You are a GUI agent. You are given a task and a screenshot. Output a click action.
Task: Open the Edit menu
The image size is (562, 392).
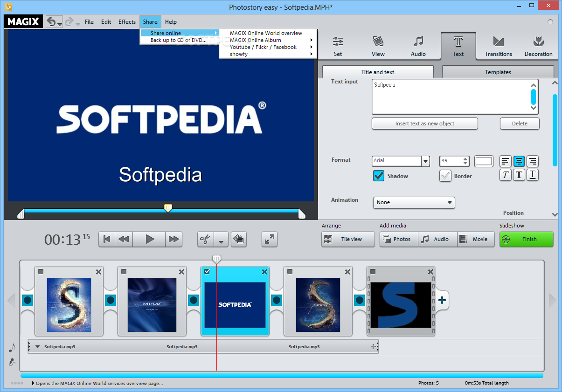pos(106,21)
